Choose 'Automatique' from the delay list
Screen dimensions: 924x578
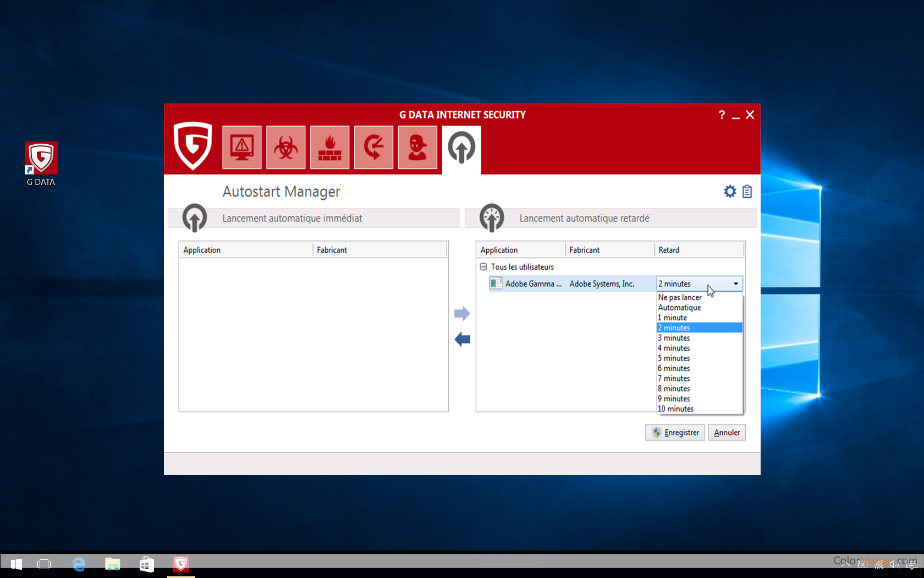[700, 308]
